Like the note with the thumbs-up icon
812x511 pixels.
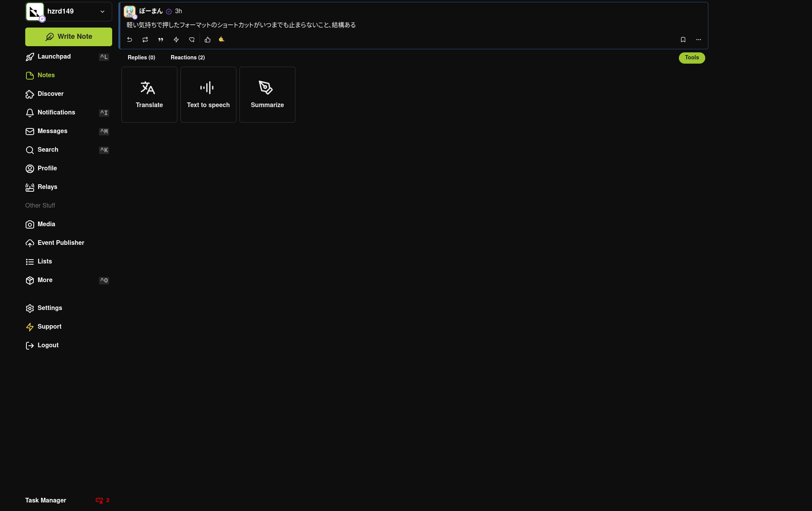(x=208, y=40)
